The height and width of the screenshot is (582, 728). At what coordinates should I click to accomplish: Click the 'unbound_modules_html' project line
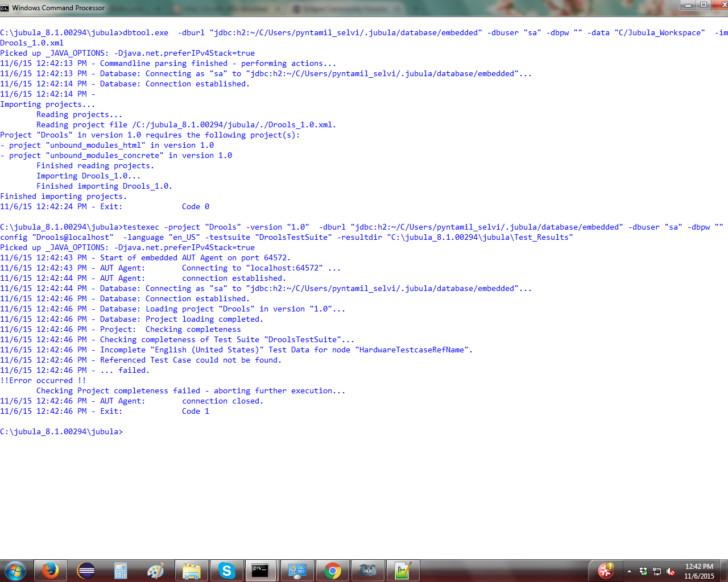coord(107,145)
